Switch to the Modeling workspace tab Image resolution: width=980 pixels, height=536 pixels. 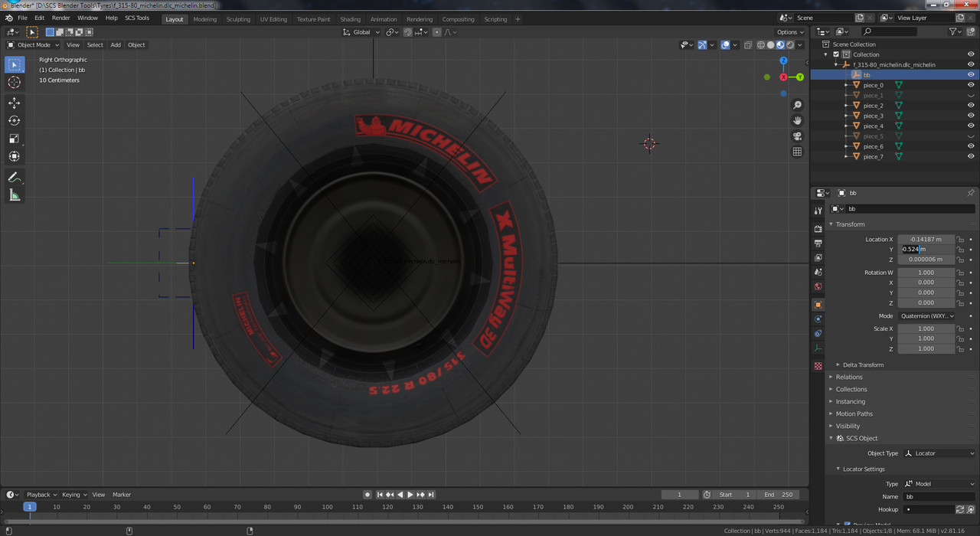(204, 19)
